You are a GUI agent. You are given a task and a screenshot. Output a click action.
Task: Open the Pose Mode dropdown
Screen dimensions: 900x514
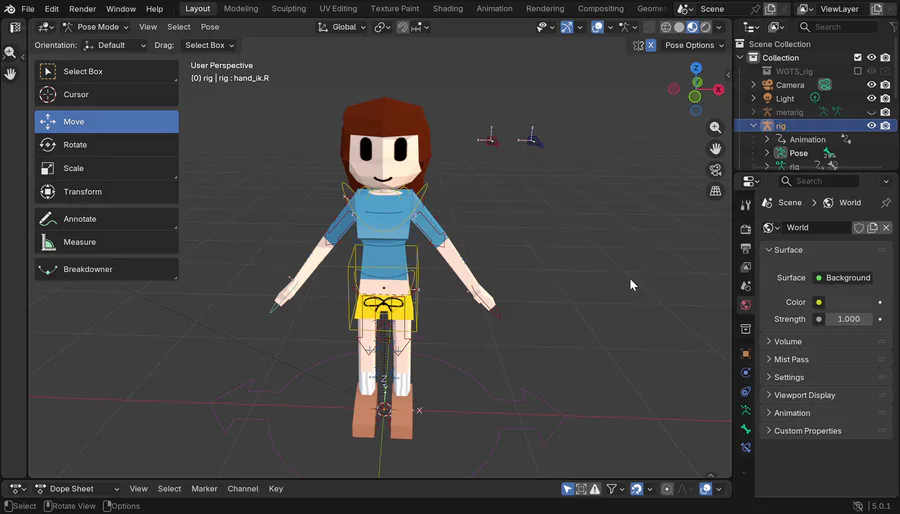click(96, 27)
